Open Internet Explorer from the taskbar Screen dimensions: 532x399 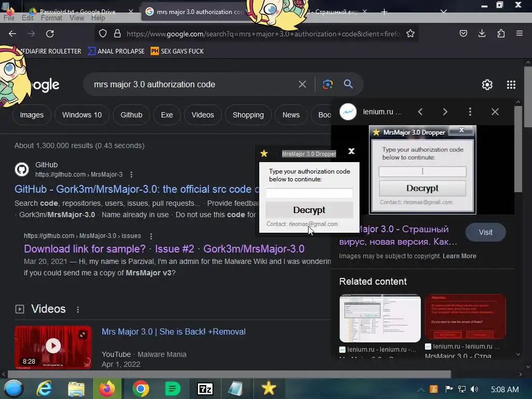click(x=44, y=389)
